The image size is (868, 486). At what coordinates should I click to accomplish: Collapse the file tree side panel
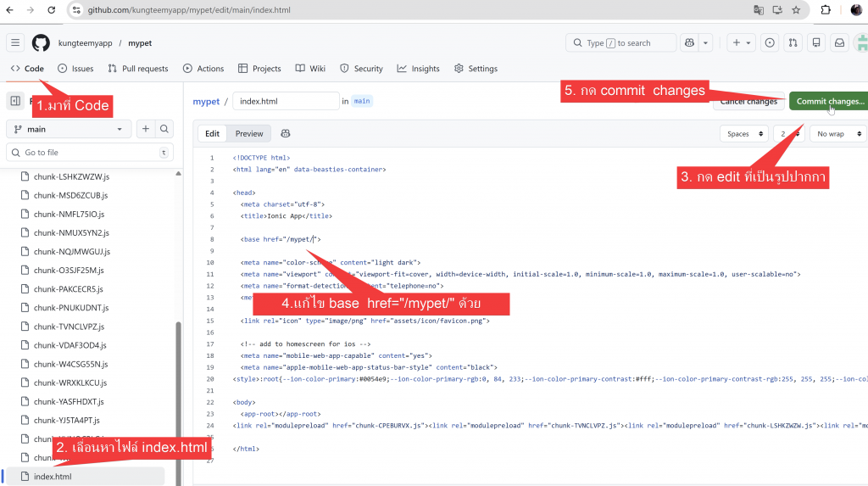(15, 101)
